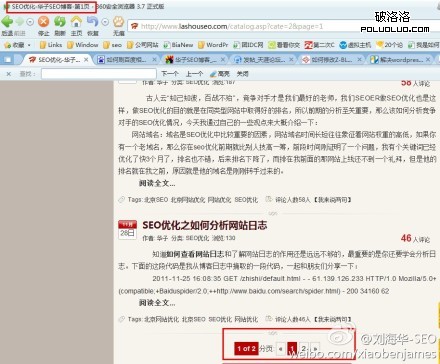Open the back/forward history dropdown
440x364 pixels.
(x=30, y=22)
